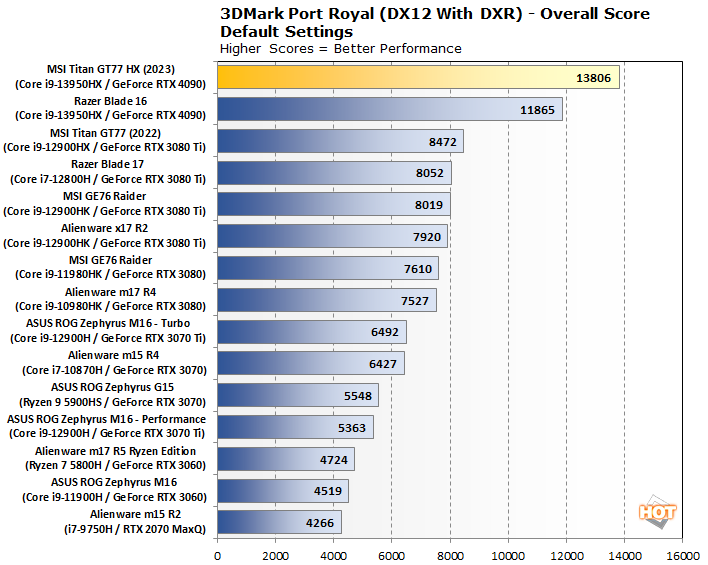Viewport: 708px width, 565px height.
Task: Select the Alienware x17 R2 label
Action: point(105,236)
